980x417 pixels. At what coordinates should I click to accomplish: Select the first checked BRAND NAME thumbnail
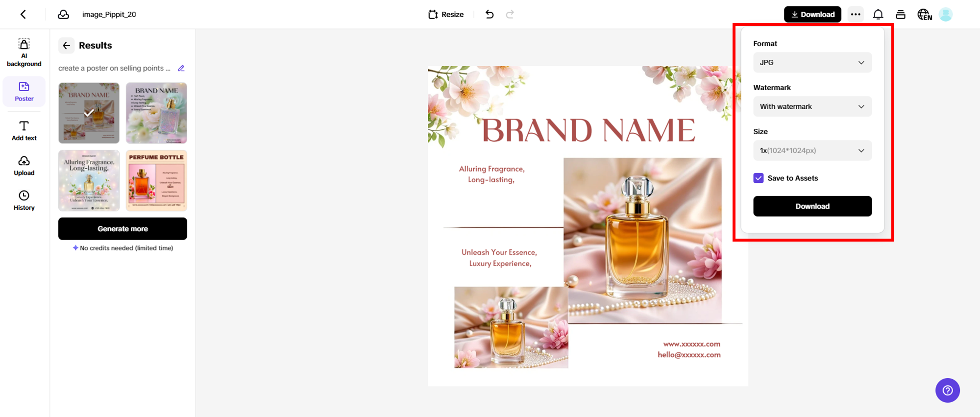[x=89, y=113]
